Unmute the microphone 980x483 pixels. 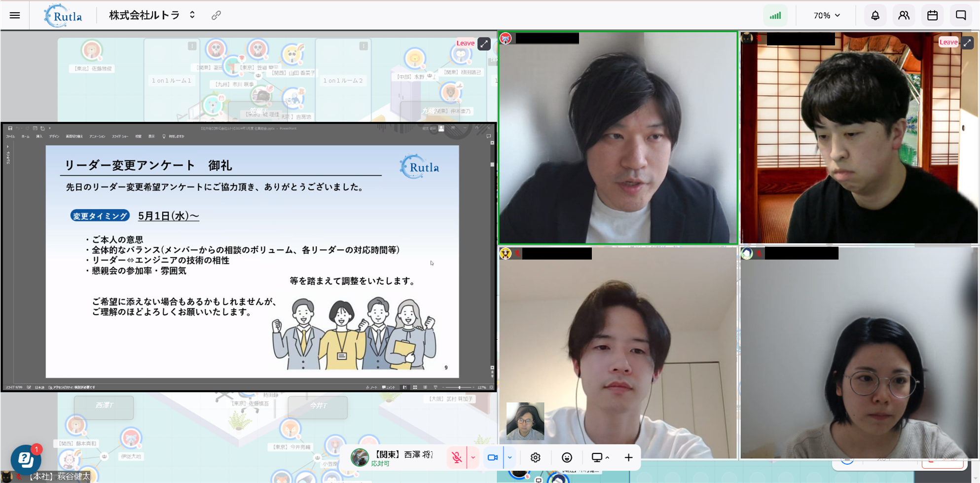tap(457, 457)
